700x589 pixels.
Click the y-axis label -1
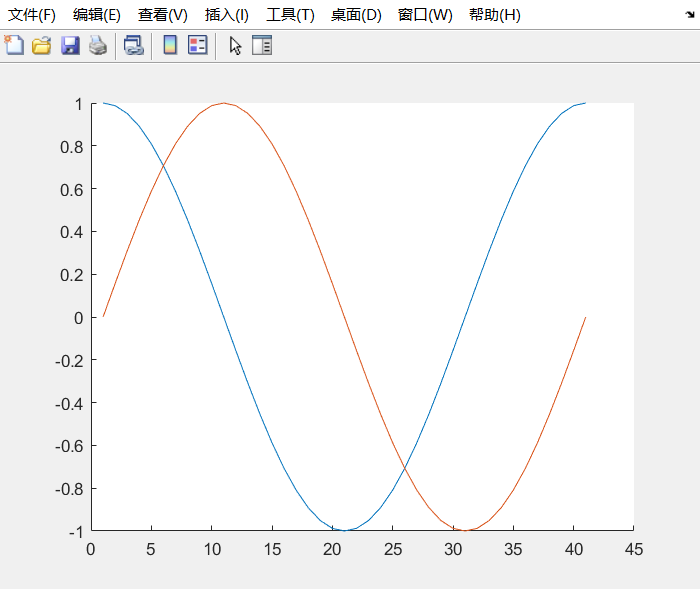[76, 532]
